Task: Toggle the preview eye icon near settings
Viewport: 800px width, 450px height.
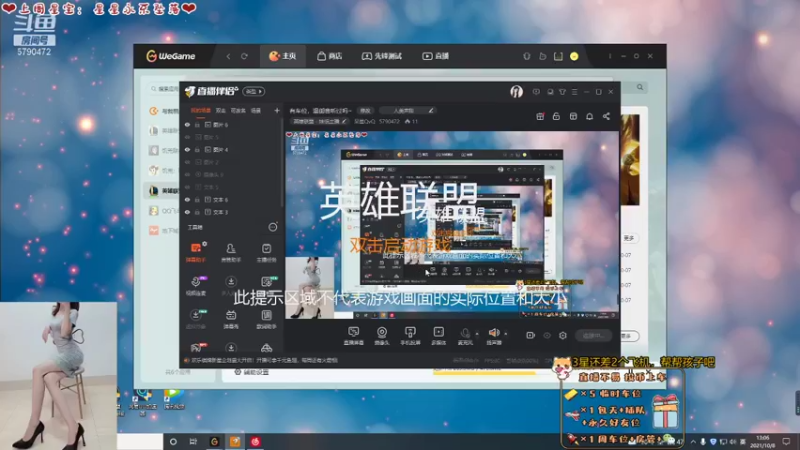Action: point(547,335)
